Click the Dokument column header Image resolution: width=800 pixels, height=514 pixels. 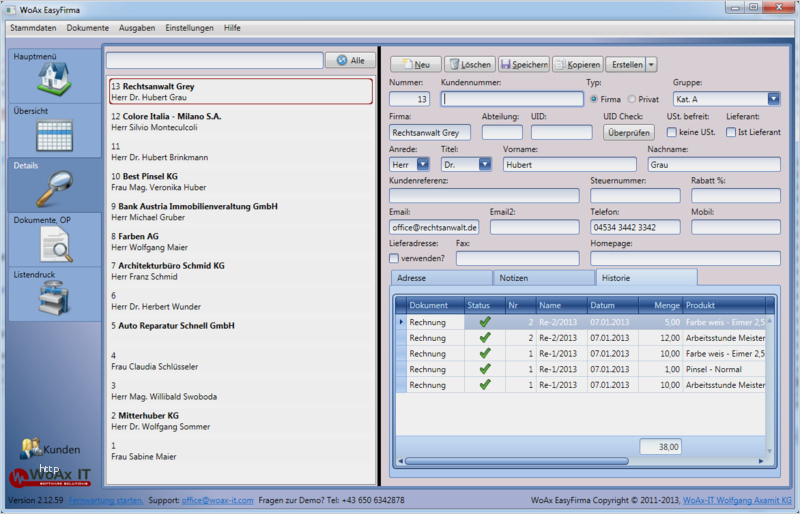coord(436,305)
